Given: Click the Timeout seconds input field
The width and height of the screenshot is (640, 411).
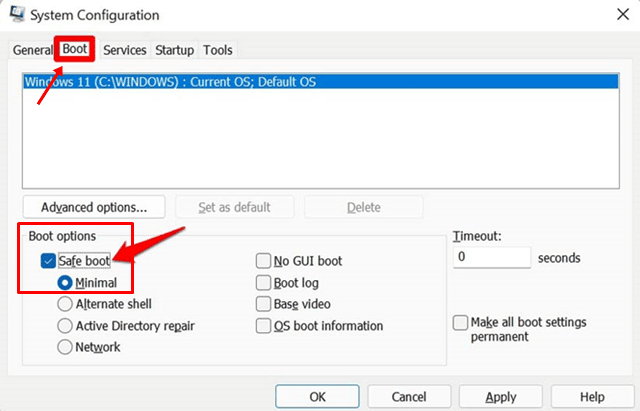Looking at the screenshot, I should 490,257.
